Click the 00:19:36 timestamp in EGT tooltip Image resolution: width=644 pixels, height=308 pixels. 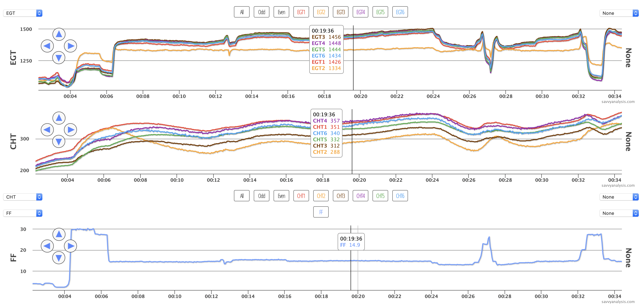pos(322,31)
